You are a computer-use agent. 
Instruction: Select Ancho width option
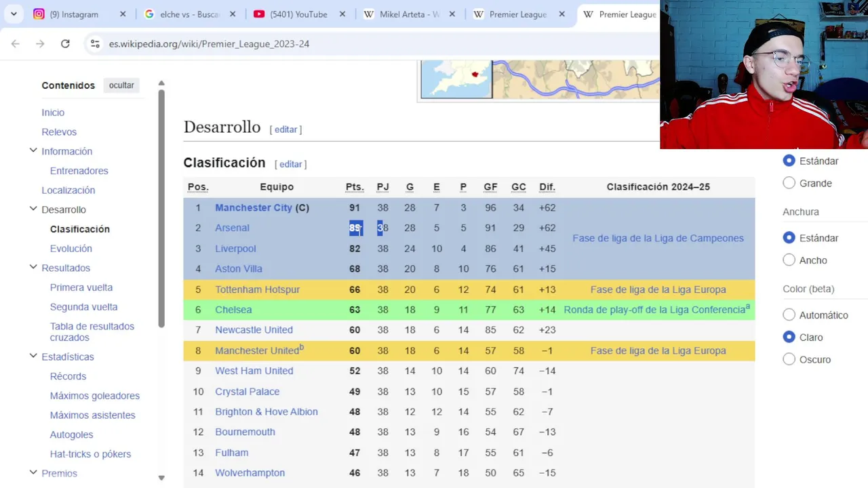[789, 260]
